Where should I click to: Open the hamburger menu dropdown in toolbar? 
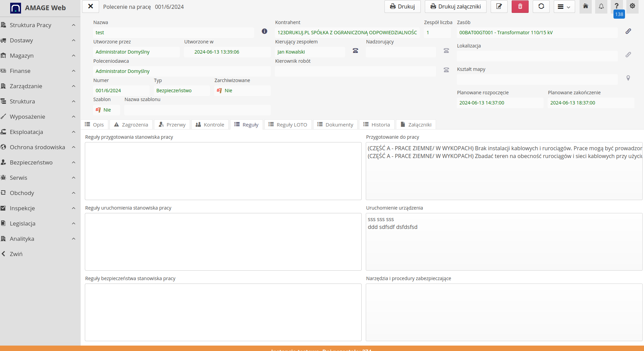coord(564,7)
